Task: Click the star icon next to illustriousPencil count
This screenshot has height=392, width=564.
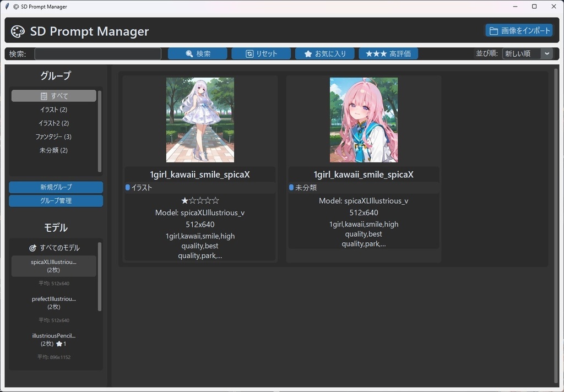Action: 59,344
